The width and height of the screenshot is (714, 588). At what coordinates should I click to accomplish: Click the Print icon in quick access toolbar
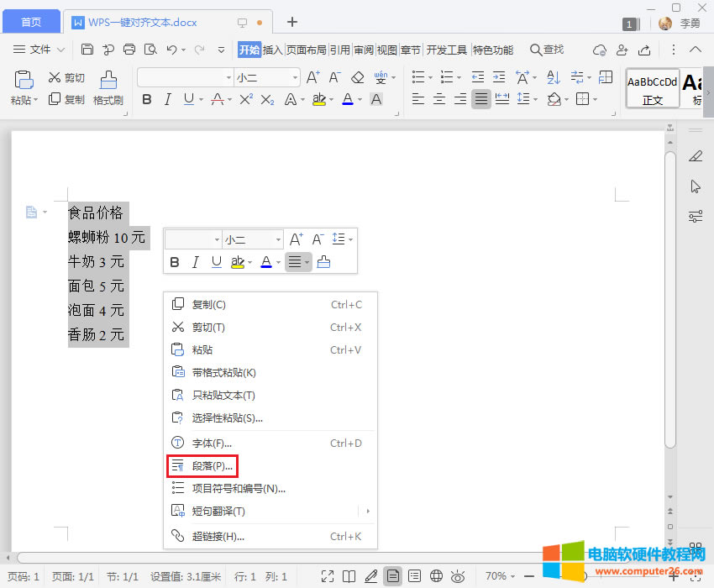tap(129, 50)
